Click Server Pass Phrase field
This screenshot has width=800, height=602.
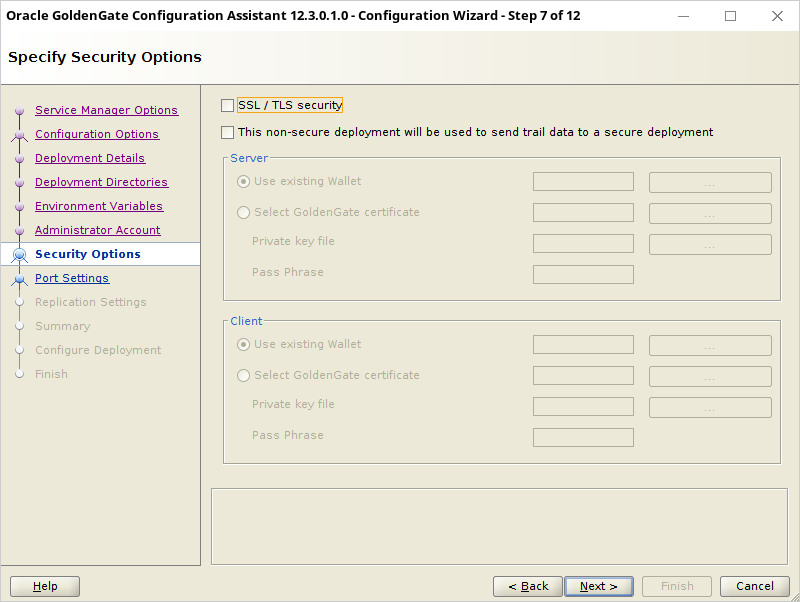pyautogui.click(x=583, y=274)
